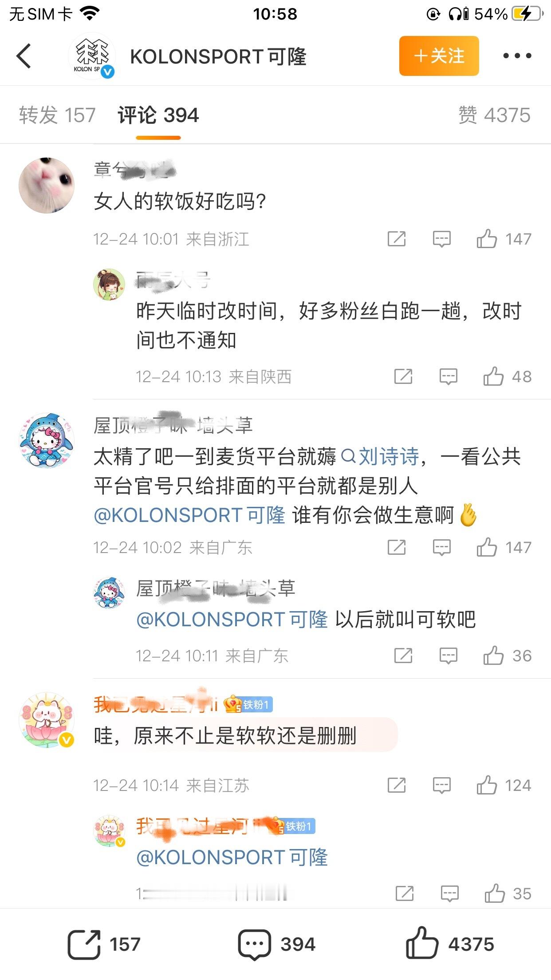
Task: Open the @KOLONSPORT可隆 mention in the 可软 reply
Action: coord(232,619)
